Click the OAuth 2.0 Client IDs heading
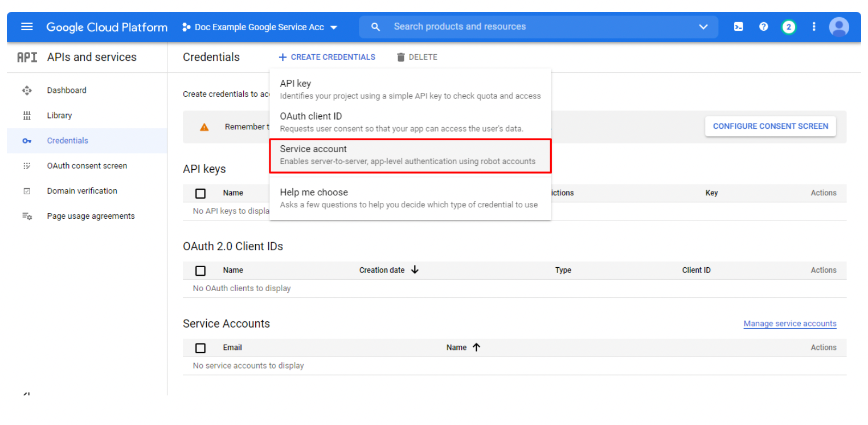The image size is (868, 425). point(233,246)
